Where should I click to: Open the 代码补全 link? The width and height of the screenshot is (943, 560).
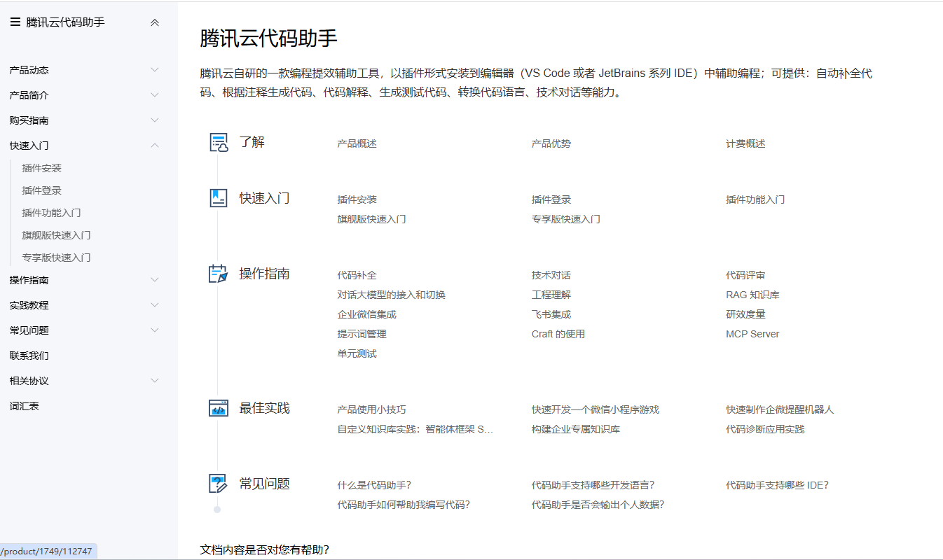pos(357,275)
